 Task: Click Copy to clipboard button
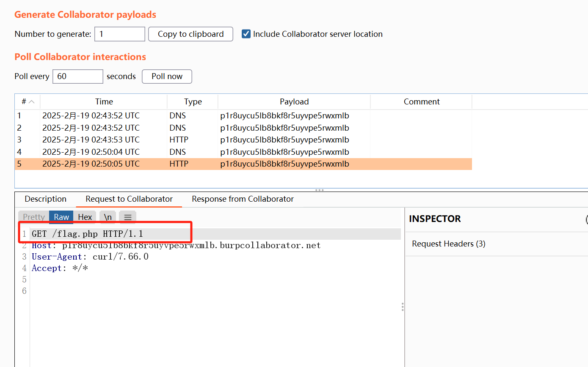190,34
